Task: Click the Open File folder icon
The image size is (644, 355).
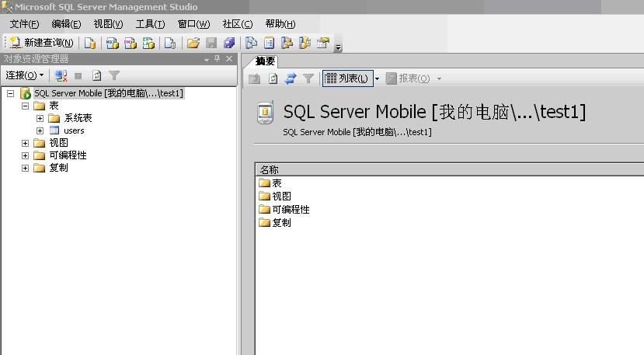Action: coord(193,43)
